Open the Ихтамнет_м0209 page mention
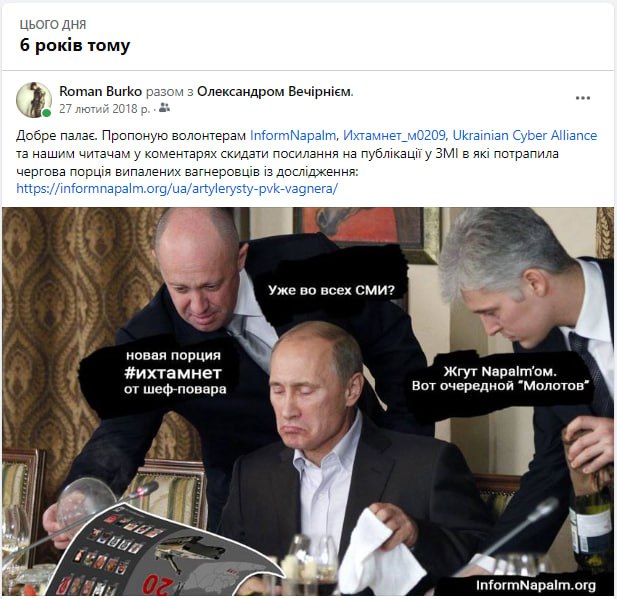Viewport: 617px width, 599px height. coord(394,135)
